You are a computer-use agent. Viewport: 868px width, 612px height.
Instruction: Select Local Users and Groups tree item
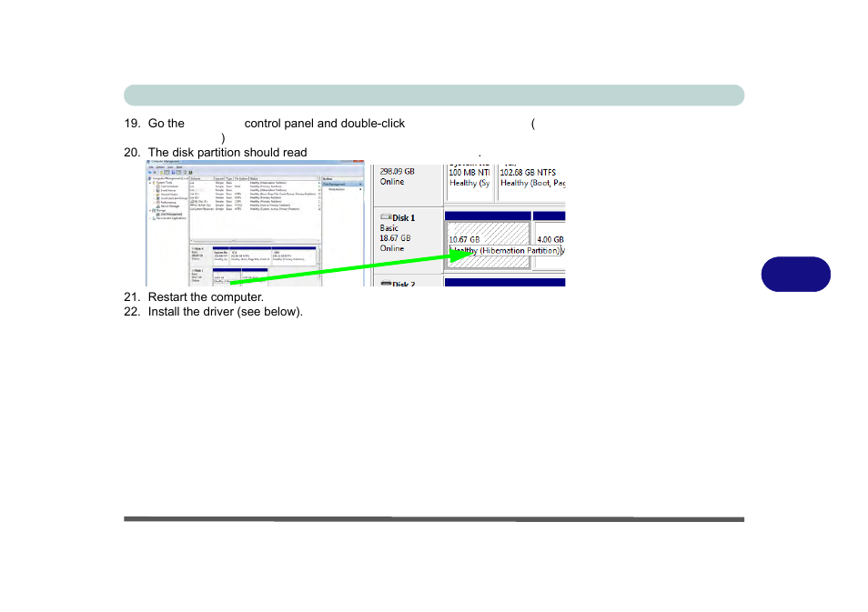pyautogui.click(x=174, y=198)
